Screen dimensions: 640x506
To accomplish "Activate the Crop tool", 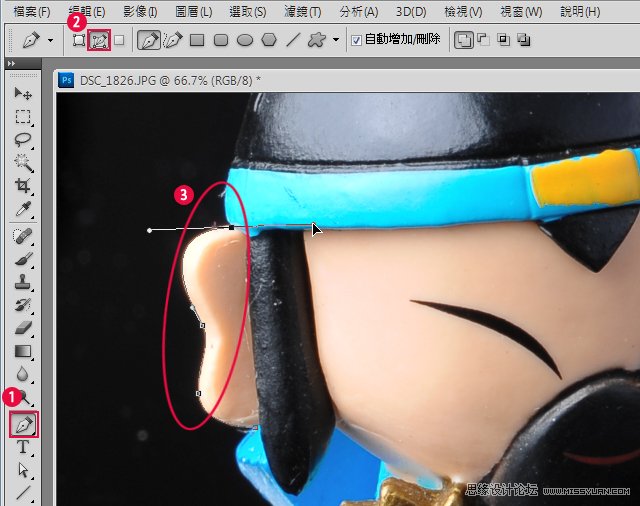I will click(x=23, y=186).
